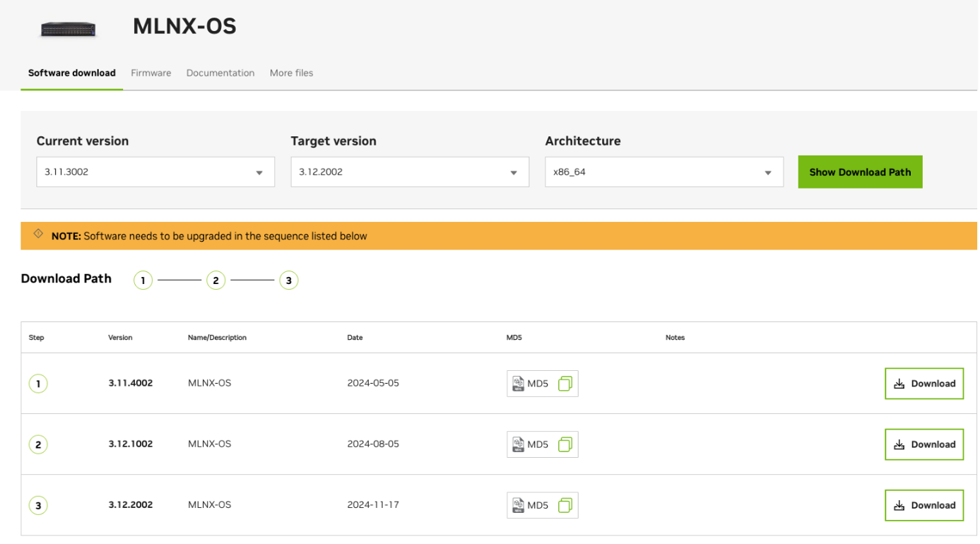The height and width of the screenshot is (544, 980).
Task: Download MLNX-OS version 3.12.2002
Action: pos(924,505)
